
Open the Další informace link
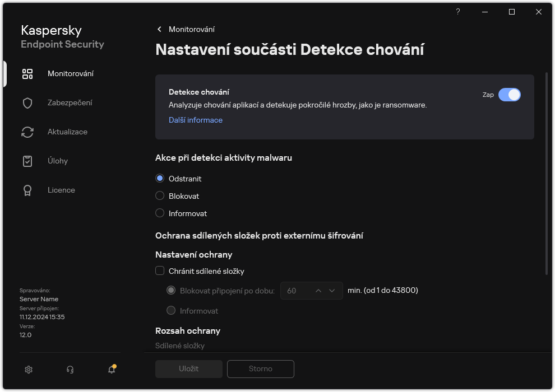click(x=195, y=120)
